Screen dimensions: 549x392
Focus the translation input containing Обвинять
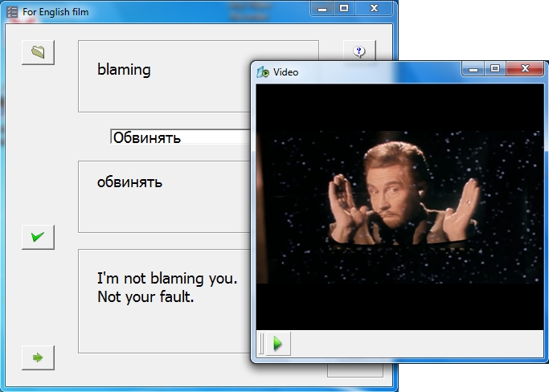point(181,137)
